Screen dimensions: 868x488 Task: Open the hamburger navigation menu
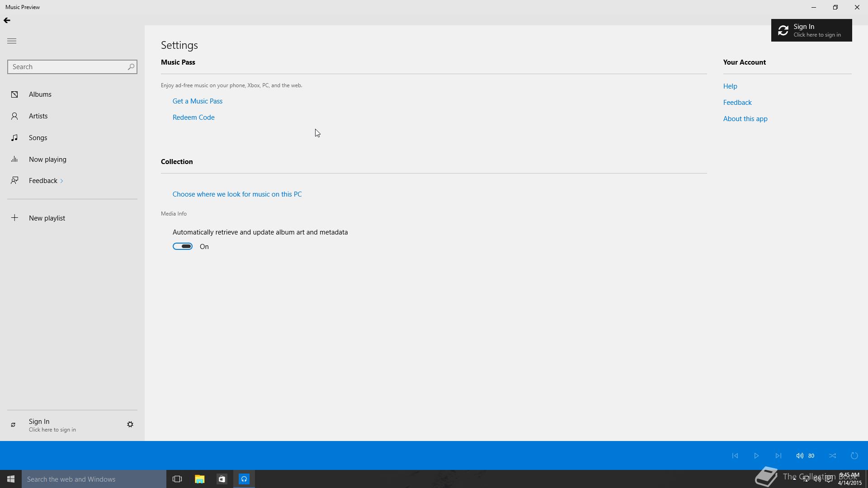(x=12, y=41)
